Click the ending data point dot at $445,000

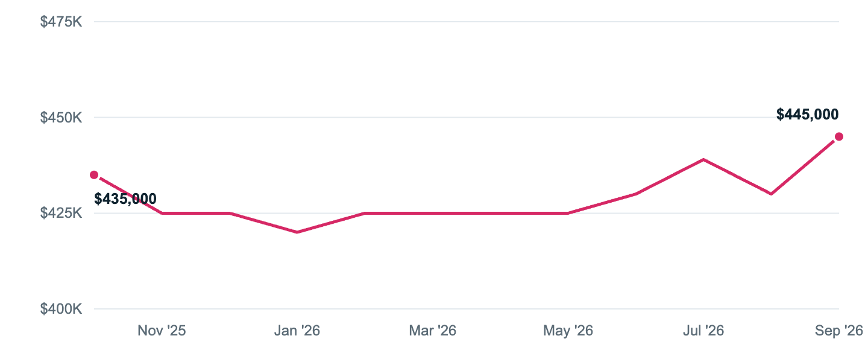pyautogui.click(x=839, y=136)
